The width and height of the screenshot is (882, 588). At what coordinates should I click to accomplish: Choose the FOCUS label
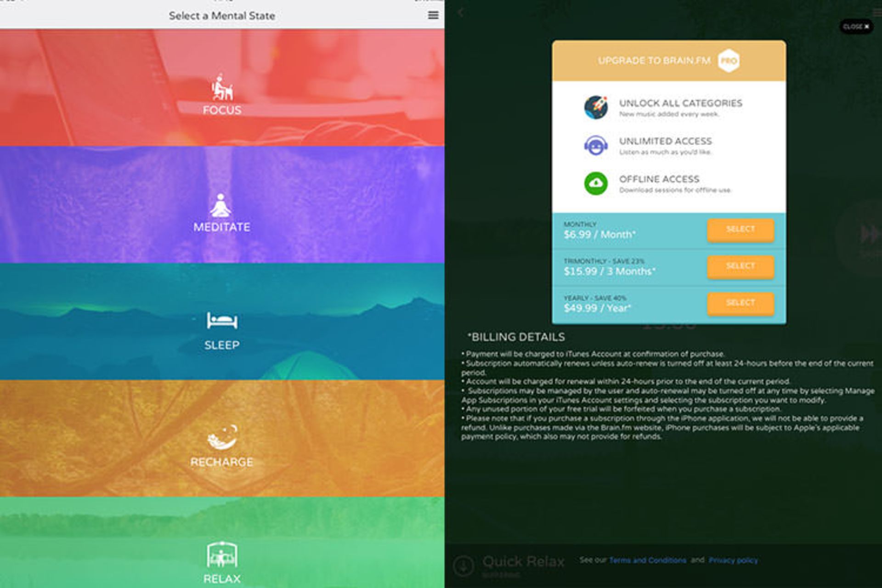pos(222,110)
